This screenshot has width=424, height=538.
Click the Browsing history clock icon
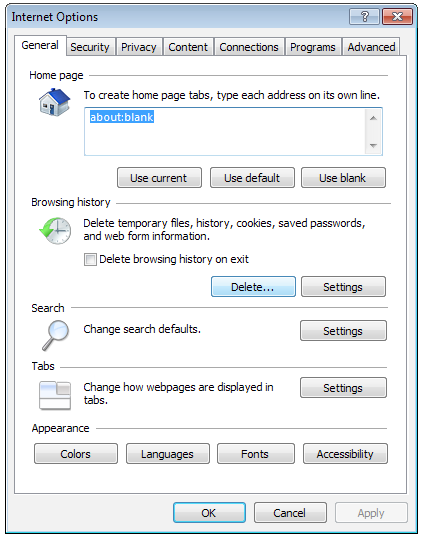(x=55, y=231)
